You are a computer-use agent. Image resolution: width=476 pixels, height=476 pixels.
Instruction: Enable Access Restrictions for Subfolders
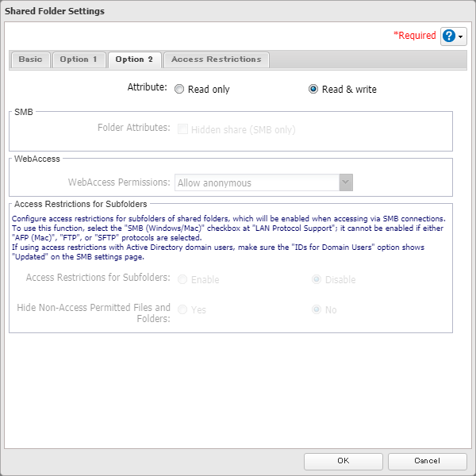183,280
